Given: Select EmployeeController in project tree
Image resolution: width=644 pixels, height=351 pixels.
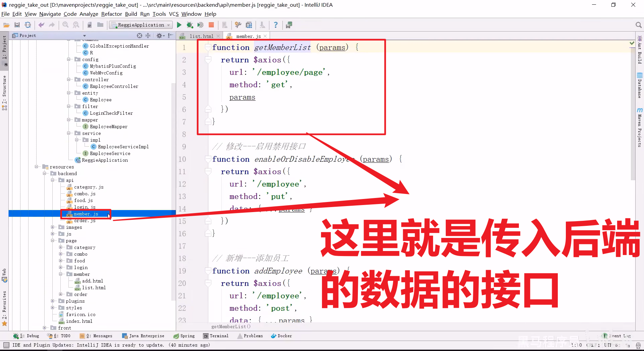Looking at the screenshot, I should tap(114, 86).
